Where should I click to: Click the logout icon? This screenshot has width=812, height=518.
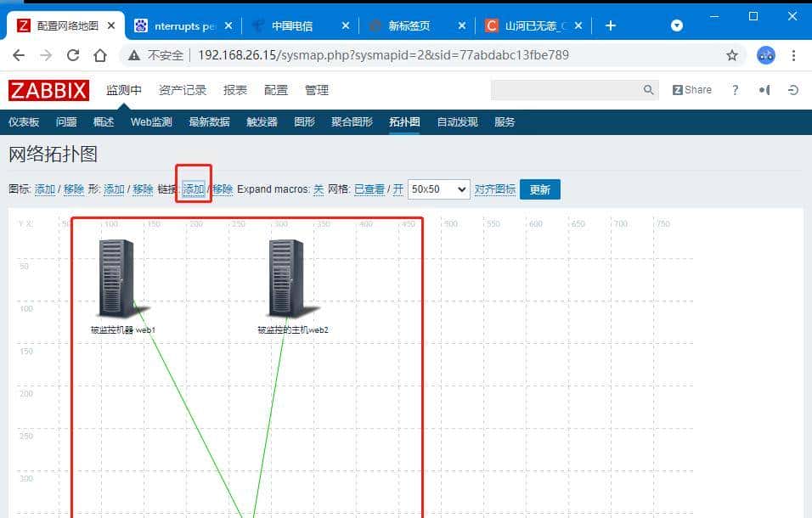coord(793,90)
